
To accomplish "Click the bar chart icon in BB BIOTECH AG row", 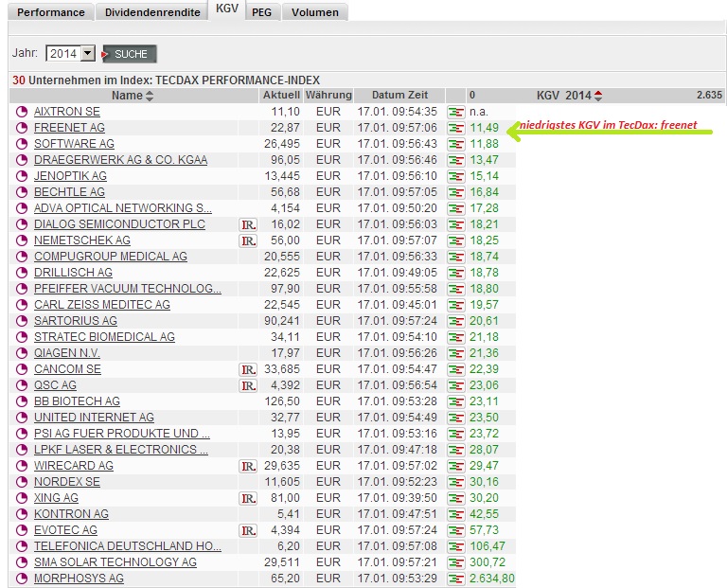I will point(455,401).
